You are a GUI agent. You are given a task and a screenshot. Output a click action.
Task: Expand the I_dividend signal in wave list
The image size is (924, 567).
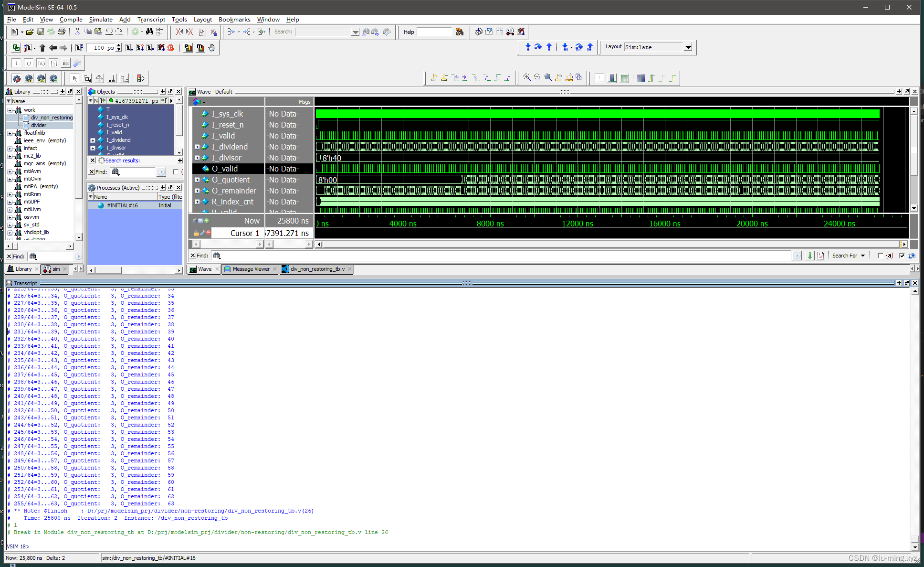click(197, 147)
